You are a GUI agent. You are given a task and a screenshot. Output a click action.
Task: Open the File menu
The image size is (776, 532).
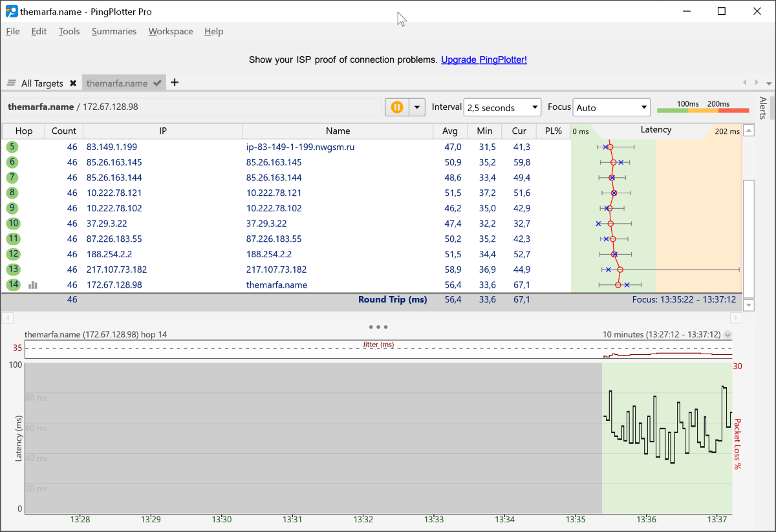tap(13, 31)
